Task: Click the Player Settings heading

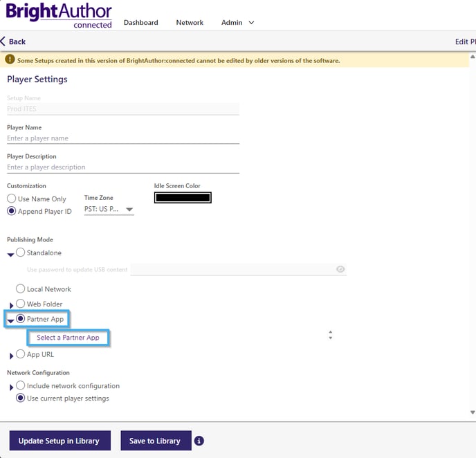Action: [x=37, y=80]
